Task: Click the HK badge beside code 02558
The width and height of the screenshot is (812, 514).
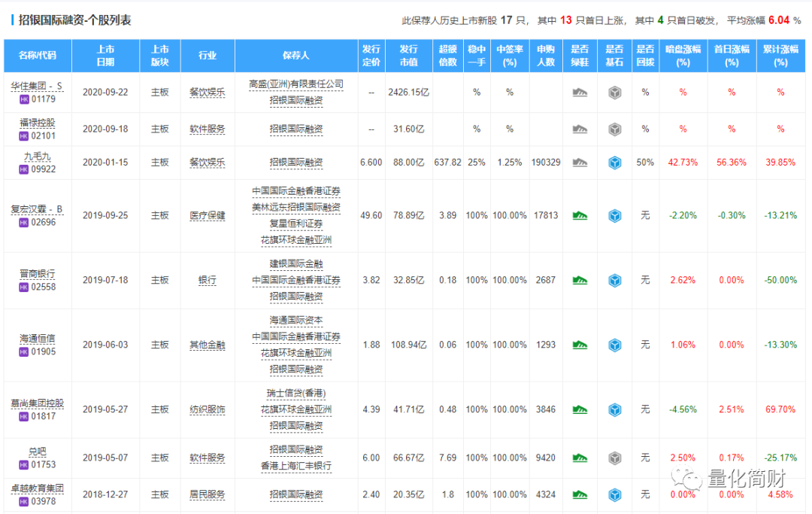Action: click(x=24, y=287)
